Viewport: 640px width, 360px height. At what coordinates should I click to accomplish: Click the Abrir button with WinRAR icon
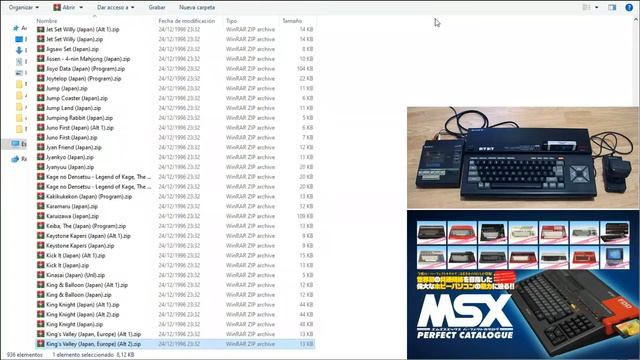click(64, 7)
